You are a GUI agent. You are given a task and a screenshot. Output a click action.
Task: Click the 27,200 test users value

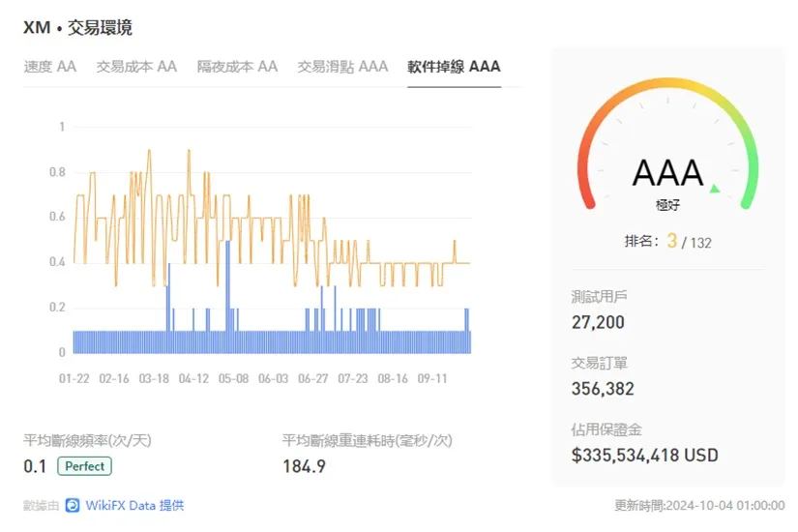(598, 322)
